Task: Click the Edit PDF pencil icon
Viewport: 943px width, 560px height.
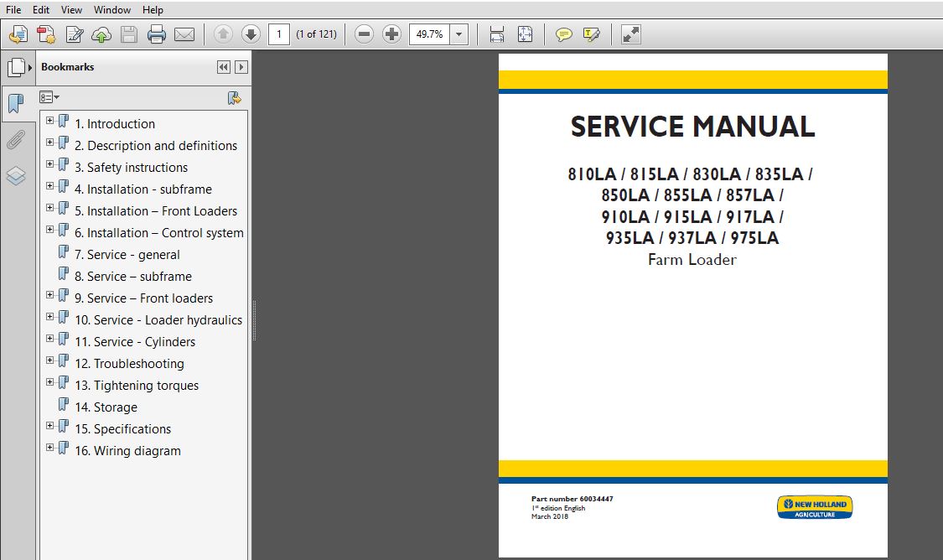Action: [75, 34]
